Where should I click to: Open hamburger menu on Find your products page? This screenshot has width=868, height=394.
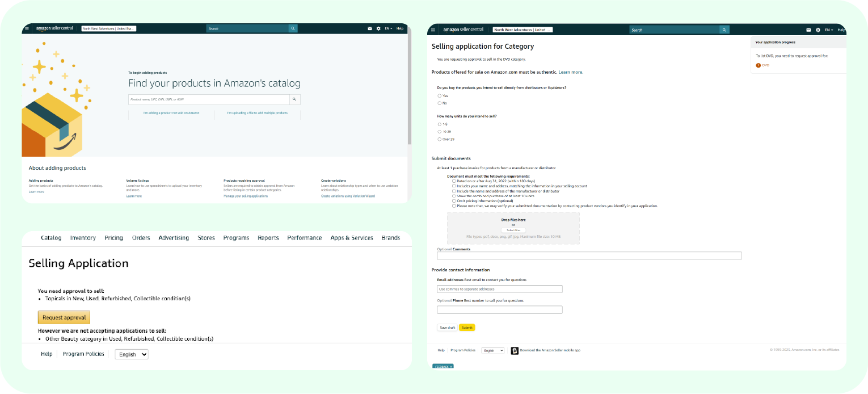coord(27,28)
